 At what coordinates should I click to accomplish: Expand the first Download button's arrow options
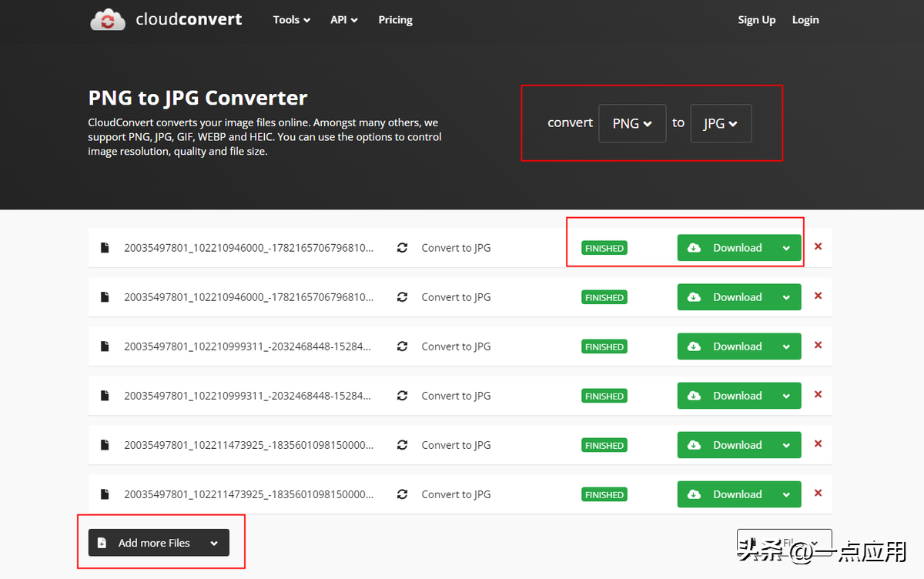[x=786, y=248]
